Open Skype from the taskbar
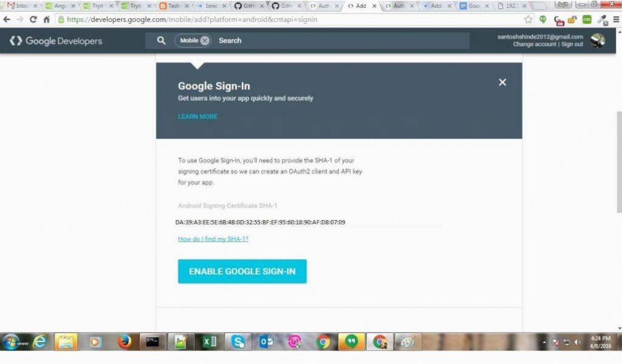The height and width of the screenshot is (364, 622). (238, 342)
